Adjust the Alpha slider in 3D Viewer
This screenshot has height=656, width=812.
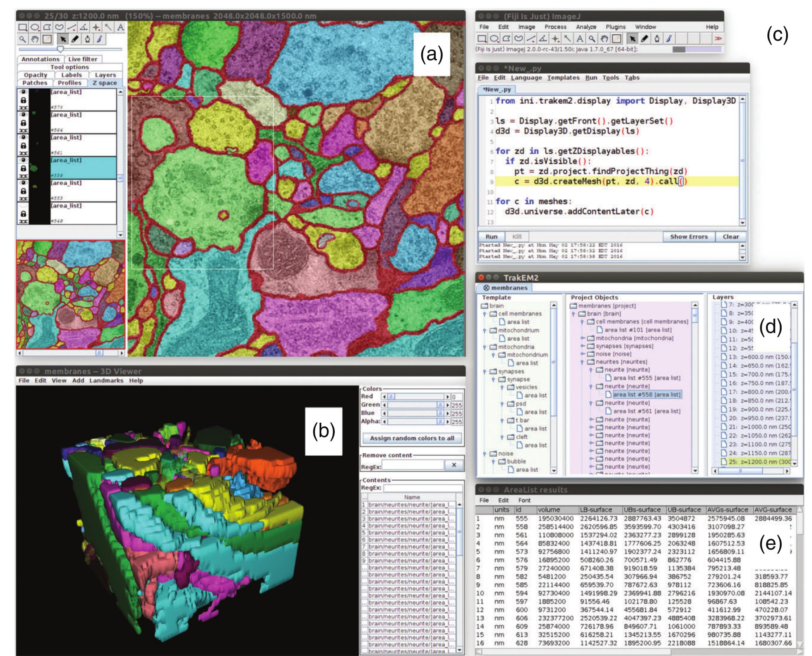(416, 422)
